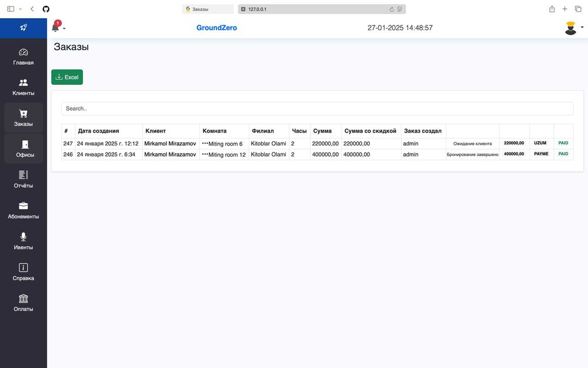This screenshot has height=368, width=588.
Task: Open Miting room 6 ellipsis dots
Action: point(205,143)
